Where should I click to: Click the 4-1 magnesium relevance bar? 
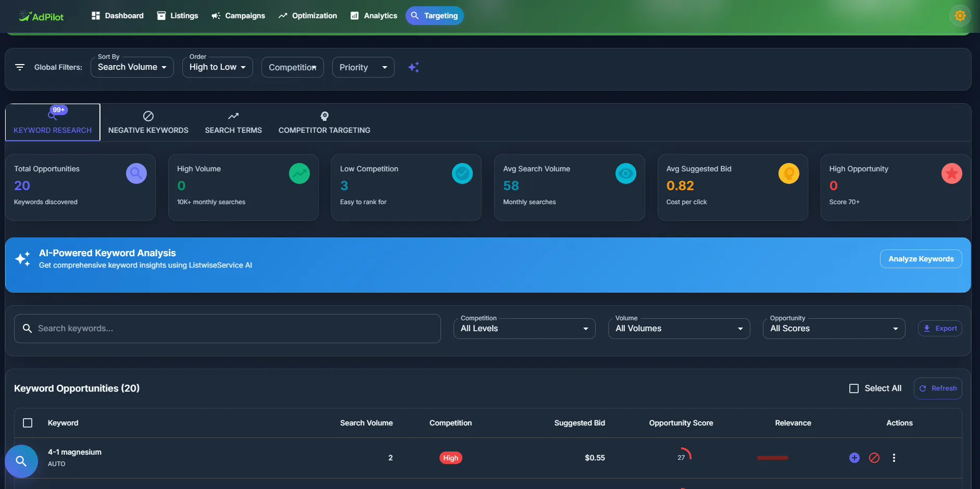click(x=773, y=458)
